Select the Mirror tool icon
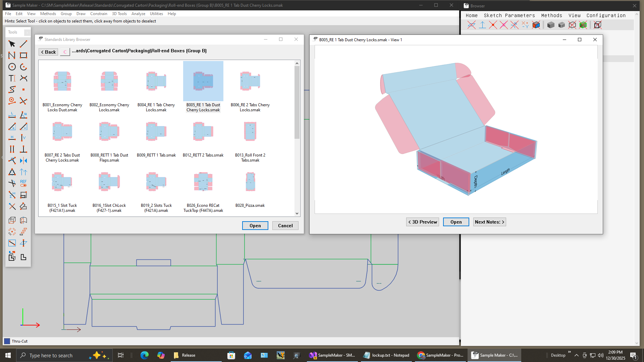 coord(23,161)
